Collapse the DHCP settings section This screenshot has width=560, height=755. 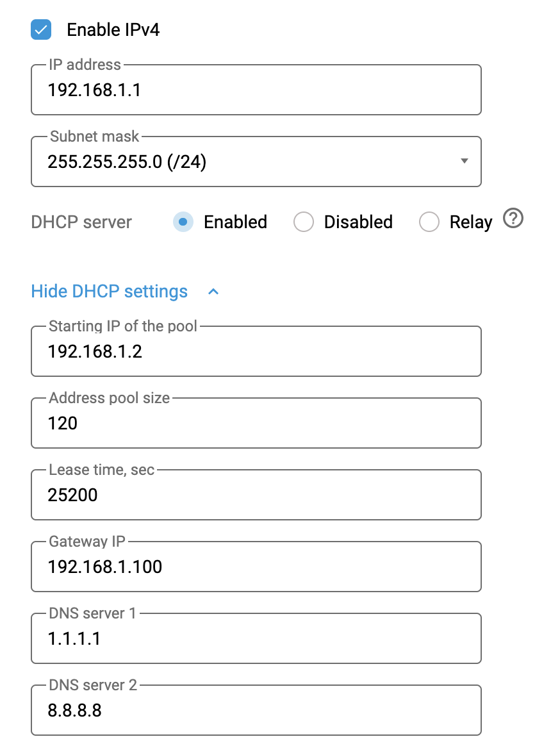coord(109,291)
